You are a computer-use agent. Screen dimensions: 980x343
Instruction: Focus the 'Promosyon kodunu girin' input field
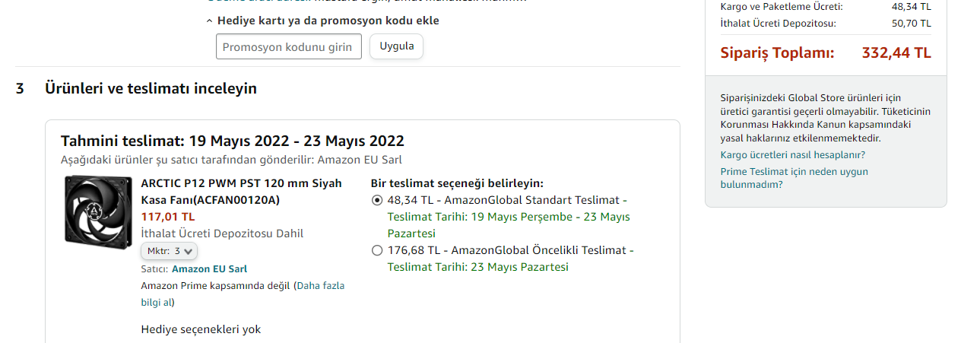(288, 46)
